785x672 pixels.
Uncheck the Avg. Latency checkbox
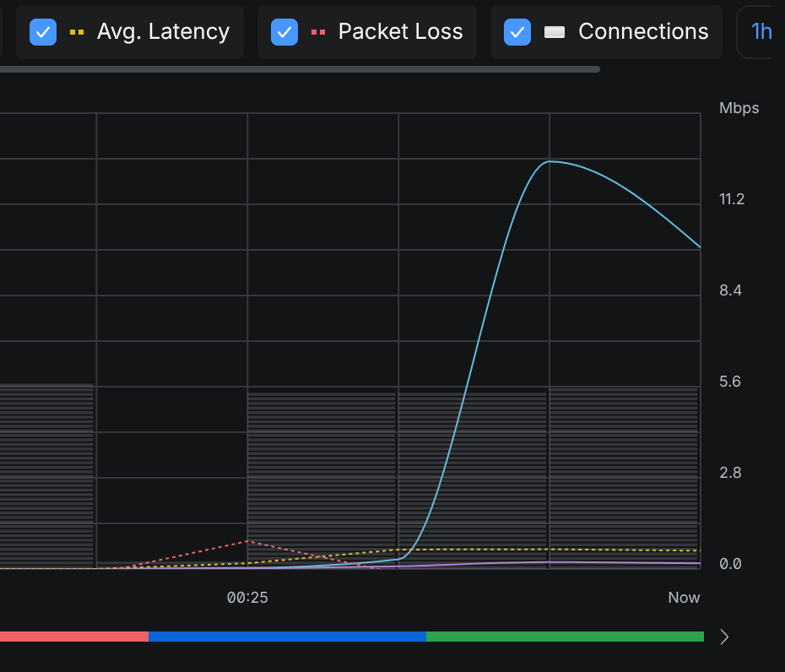pyautogui.click(x=43, y=32)
